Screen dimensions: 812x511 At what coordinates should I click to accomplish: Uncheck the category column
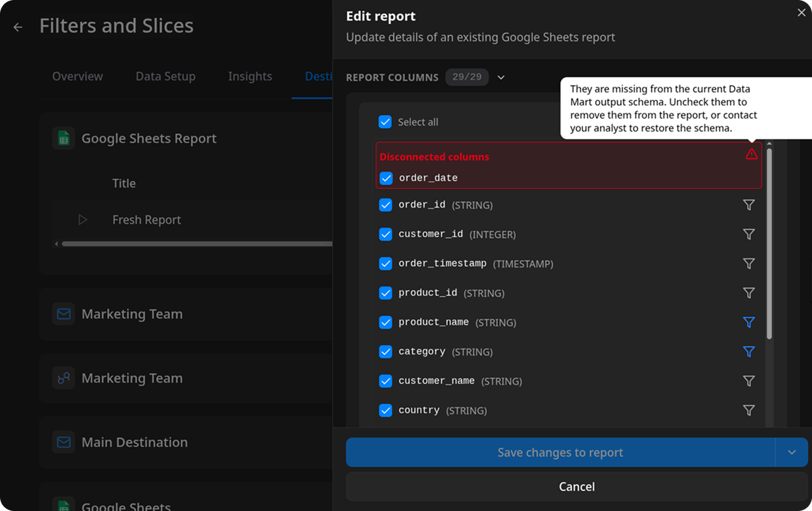385,351
